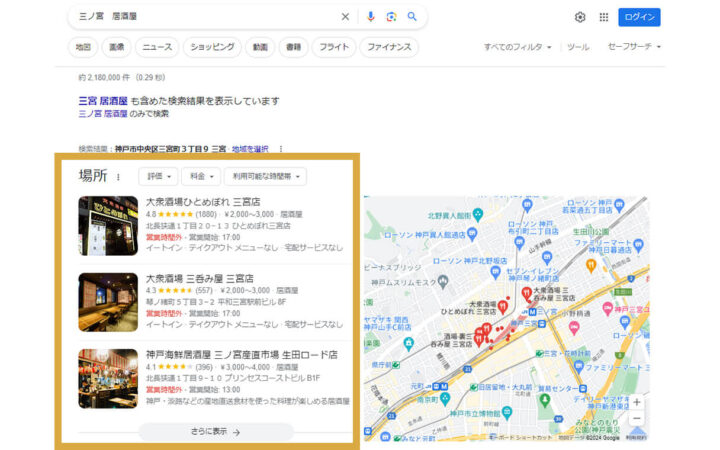This screenshot has width=720, height=450.
Task: Open the 評価 filter dropdown
Action: [158, 176]
